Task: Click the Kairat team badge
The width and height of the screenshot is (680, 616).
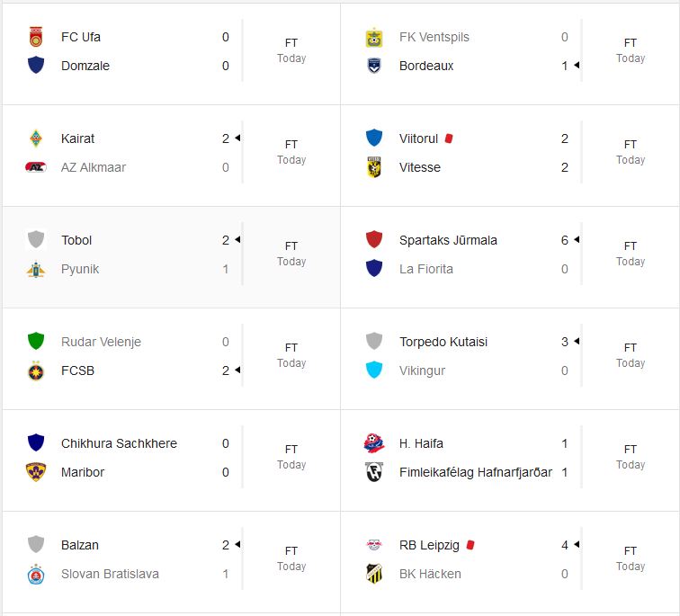Action: pyautogui.click(x=36, y=138)
